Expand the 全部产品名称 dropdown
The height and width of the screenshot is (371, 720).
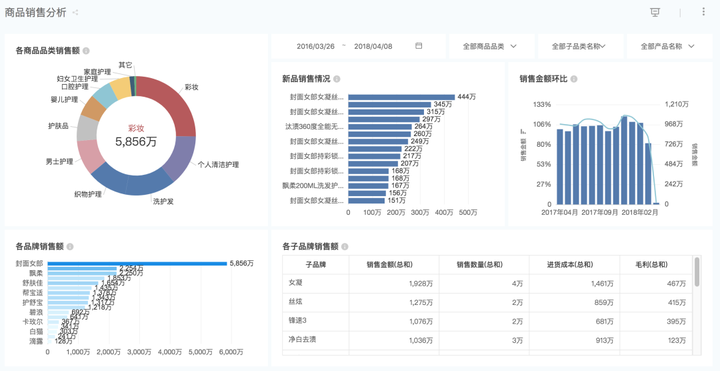(x=669, y=46)
